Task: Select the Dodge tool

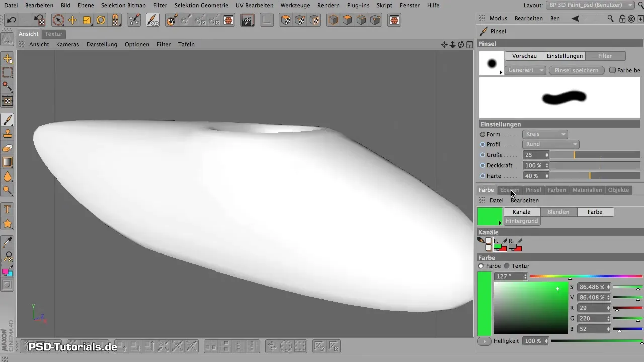Action: pos(8,191)
